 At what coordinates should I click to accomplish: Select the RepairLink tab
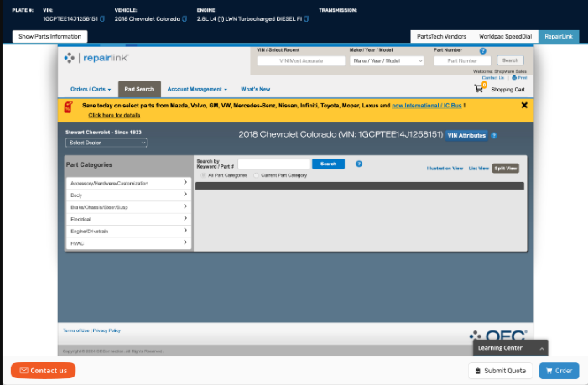tap(559, 36)
